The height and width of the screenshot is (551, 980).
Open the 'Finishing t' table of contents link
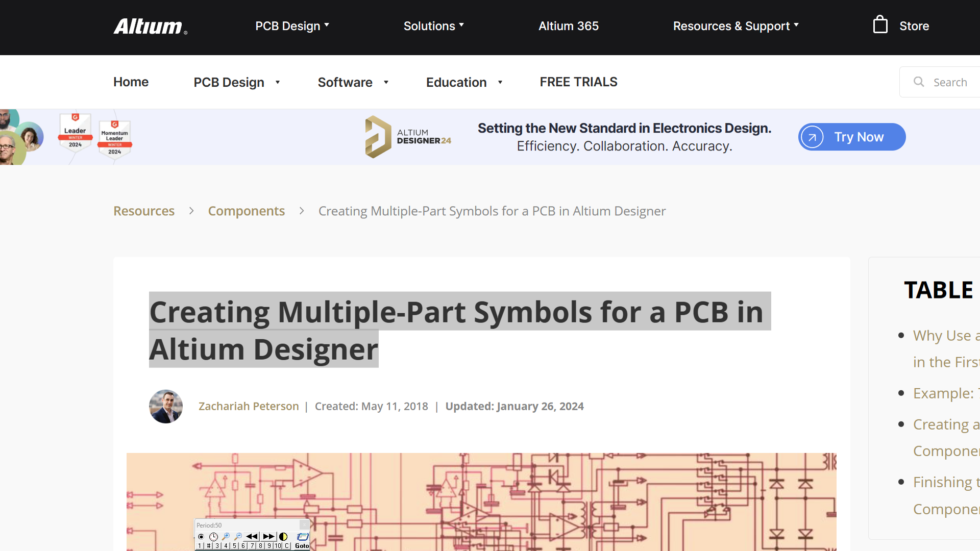tap(946, 495)
